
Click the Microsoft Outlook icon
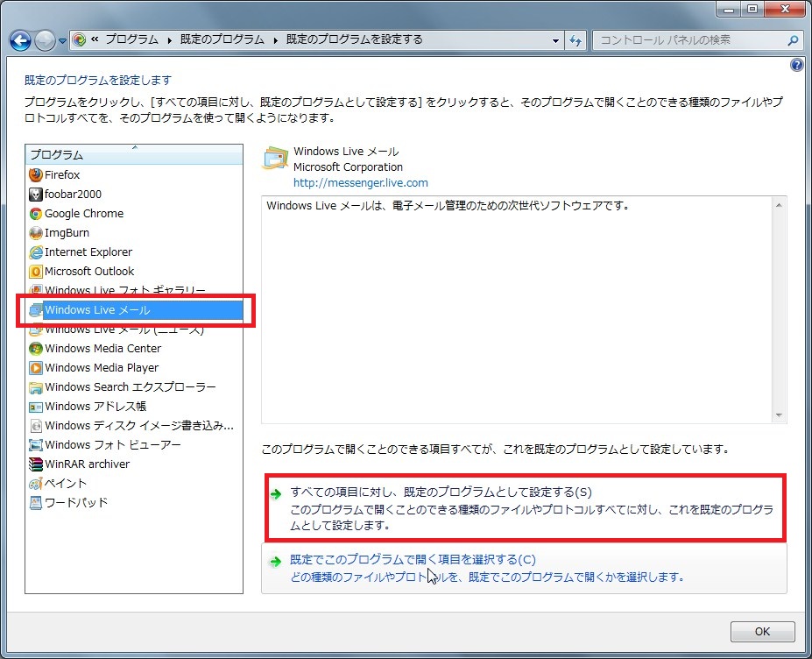[36, 271]
